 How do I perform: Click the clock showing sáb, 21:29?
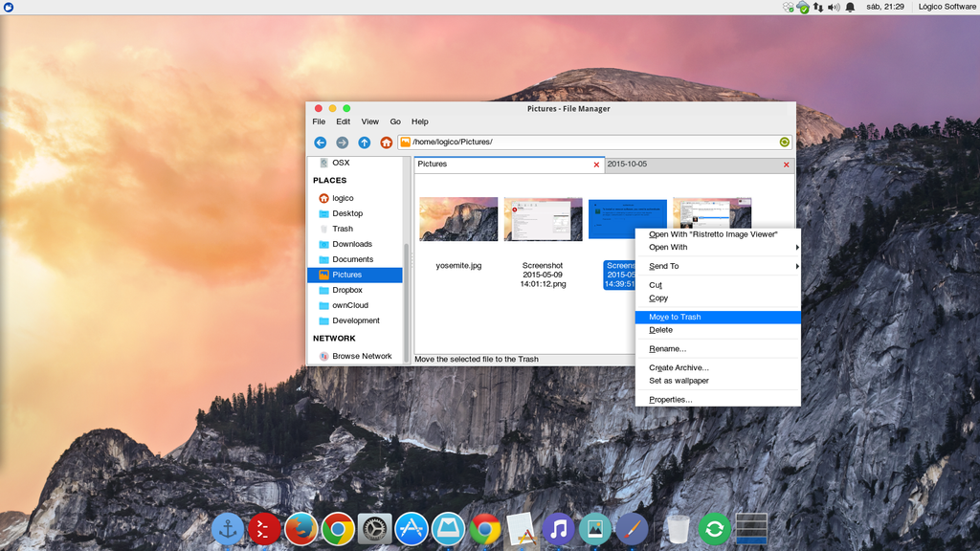click(x=885, y=7)
